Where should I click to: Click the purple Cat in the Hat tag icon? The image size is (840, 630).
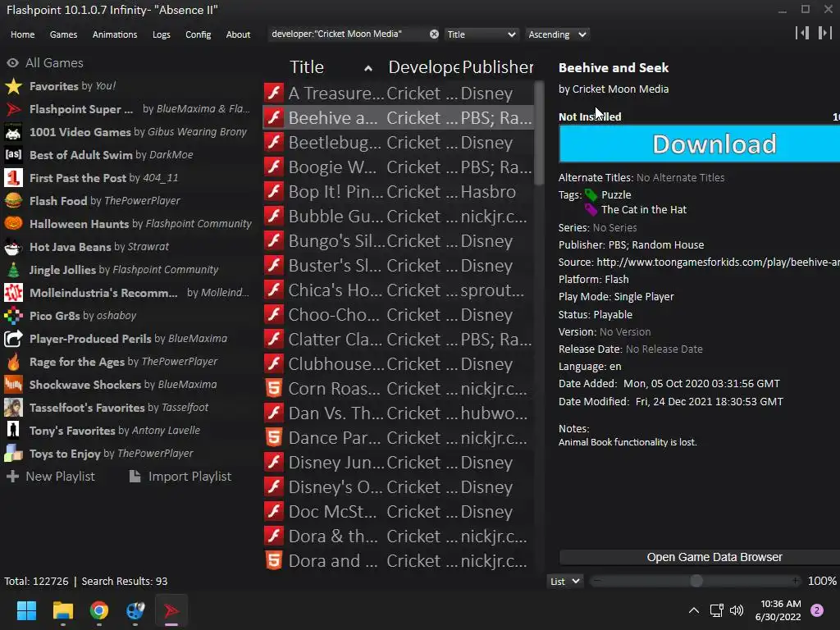point(591,209)
